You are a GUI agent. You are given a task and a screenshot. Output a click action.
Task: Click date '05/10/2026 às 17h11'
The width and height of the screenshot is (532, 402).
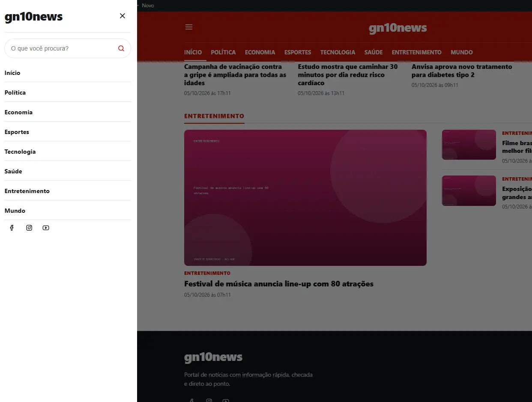coord(207,93)
